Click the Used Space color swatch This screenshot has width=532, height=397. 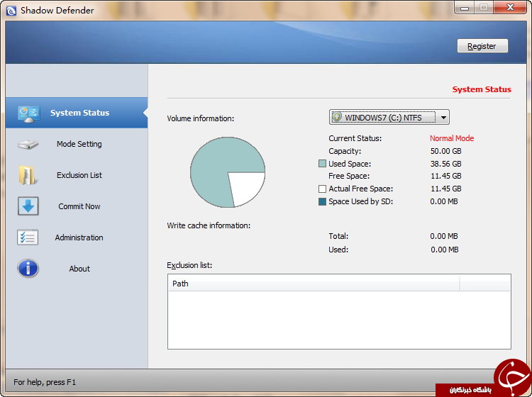322,164
